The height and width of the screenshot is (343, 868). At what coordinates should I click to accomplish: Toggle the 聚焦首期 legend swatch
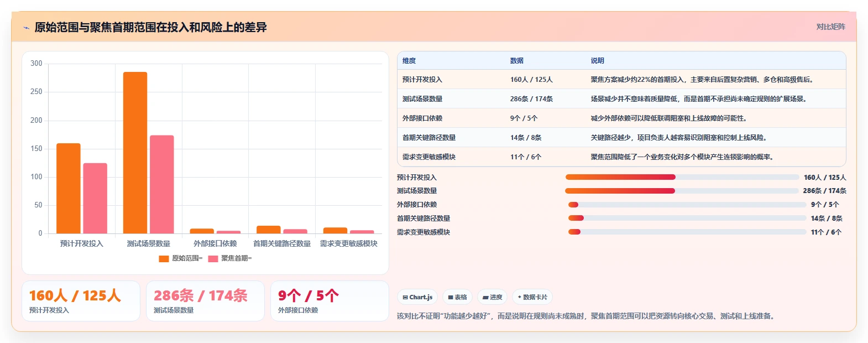point(213,258)
